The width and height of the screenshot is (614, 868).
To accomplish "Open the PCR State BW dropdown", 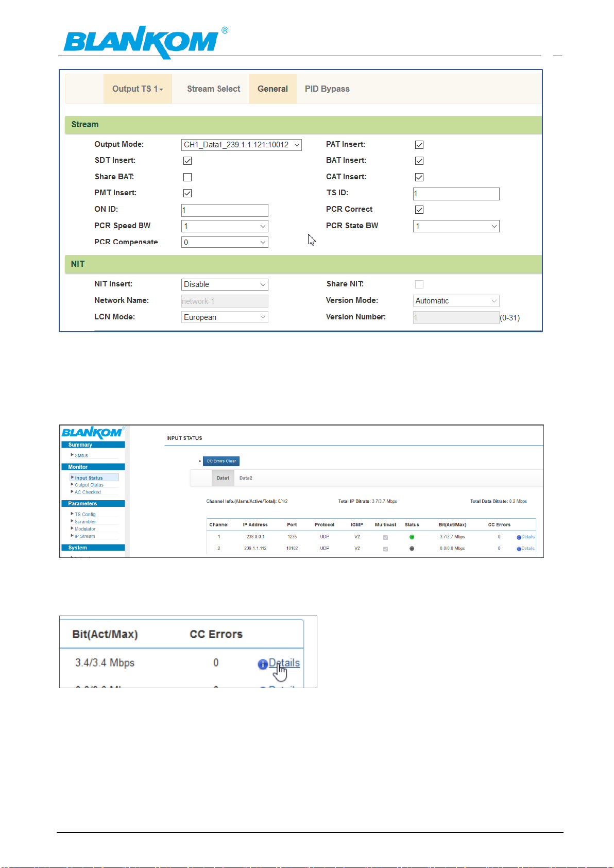I will pyautogui.click(x=456, y=226).
